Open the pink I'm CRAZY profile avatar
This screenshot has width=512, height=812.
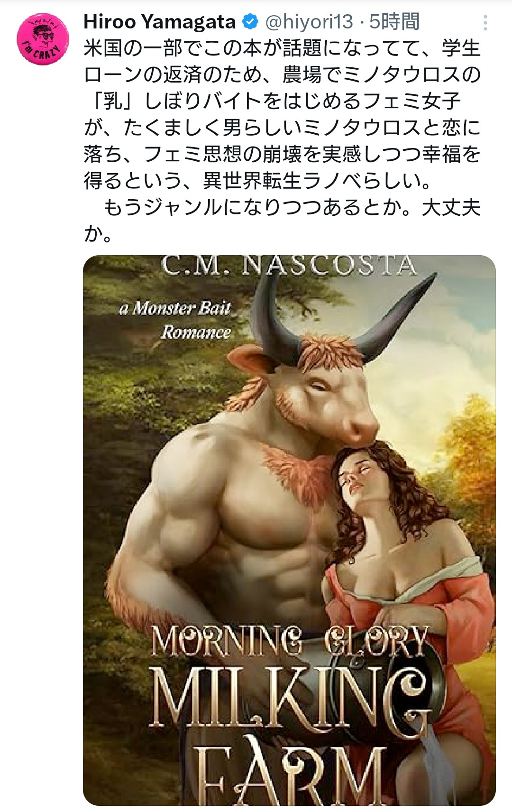43,39
